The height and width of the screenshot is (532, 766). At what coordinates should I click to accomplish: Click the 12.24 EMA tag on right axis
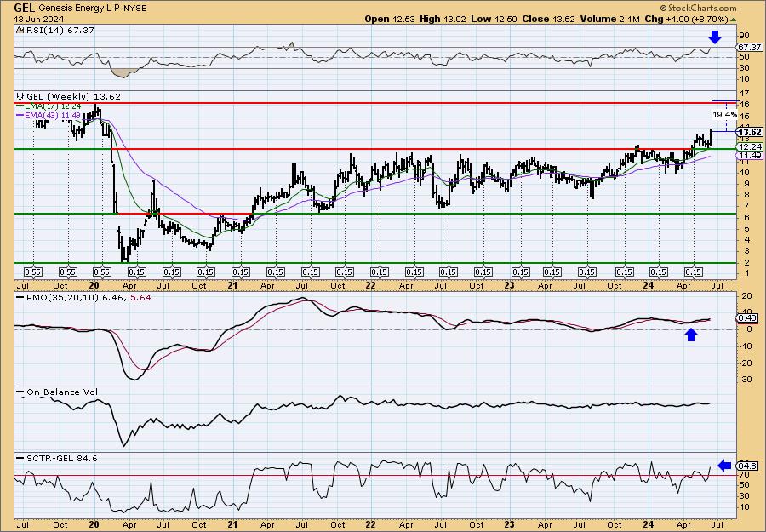(x=751, y=146)
